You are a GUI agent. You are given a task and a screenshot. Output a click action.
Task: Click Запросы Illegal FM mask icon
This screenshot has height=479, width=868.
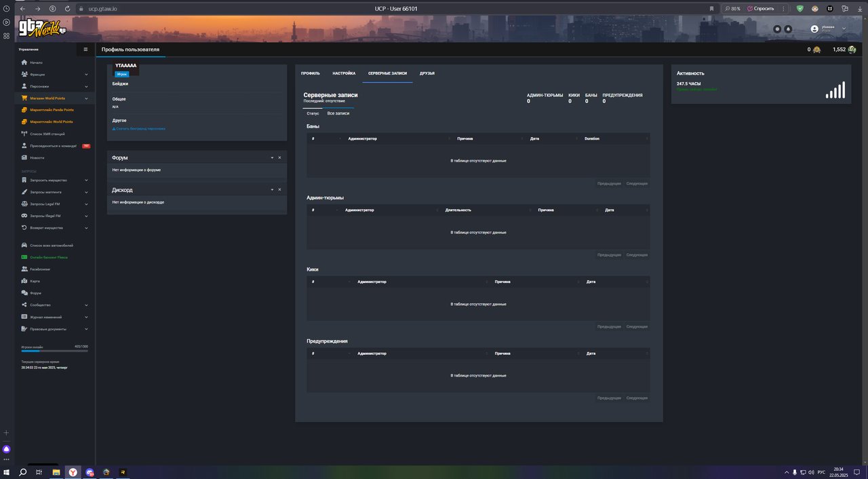click(x=24, y=216)
